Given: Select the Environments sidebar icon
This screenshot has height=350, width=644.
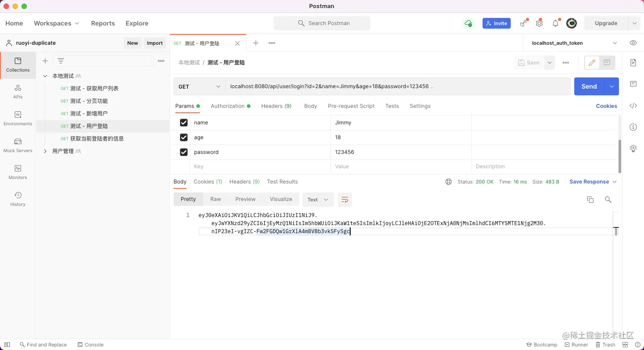Looking at the screenshot, I should [x=17, y=118].
